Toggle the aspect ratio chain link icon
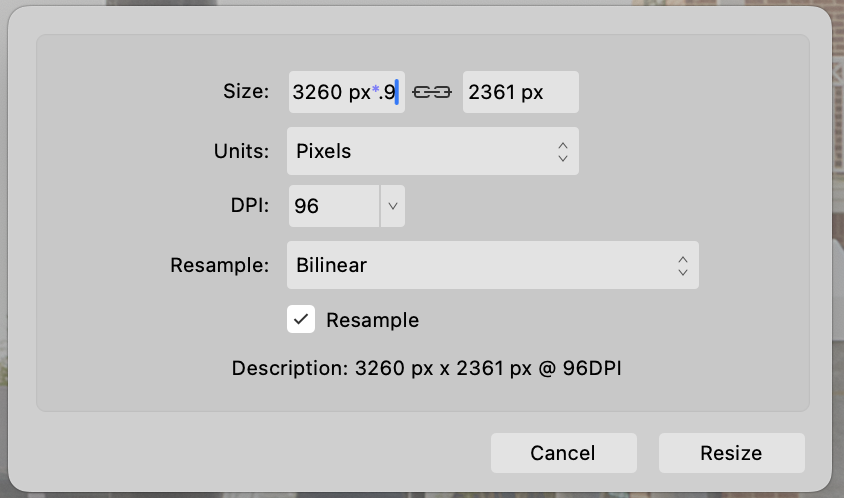The image size is (844, 498). 432,93
